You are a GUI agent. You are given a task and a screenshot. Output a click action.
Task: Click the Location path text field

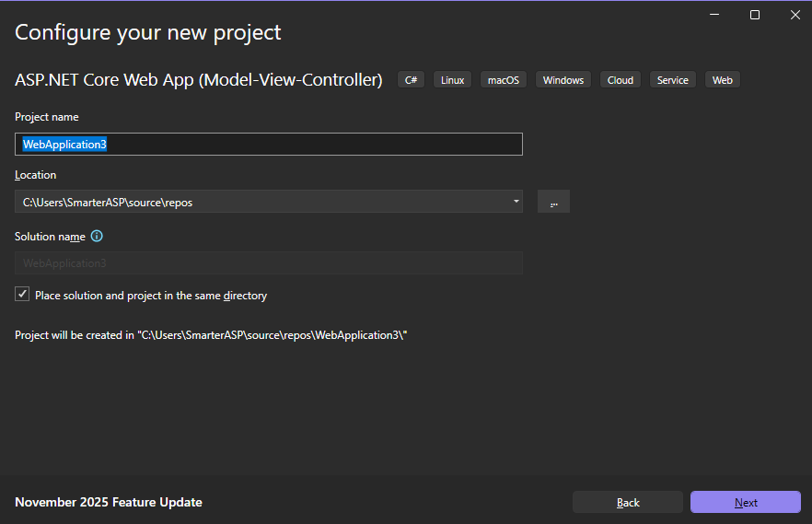click(262, 202)
